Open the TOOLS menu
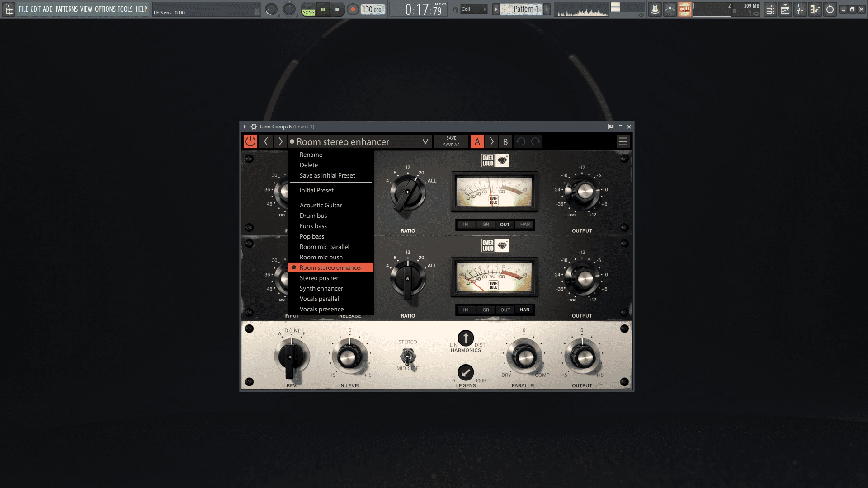The height and width of the screenshot is (488, 868). coord(125,9)
